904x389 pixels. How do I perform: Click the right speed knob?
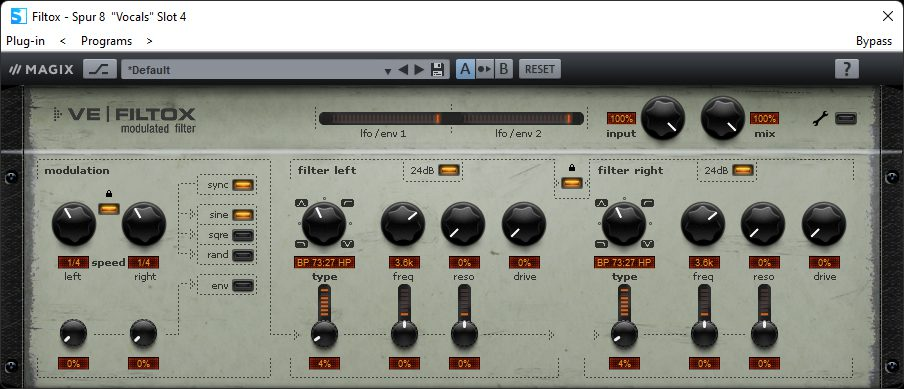click(x=144, y=224)
